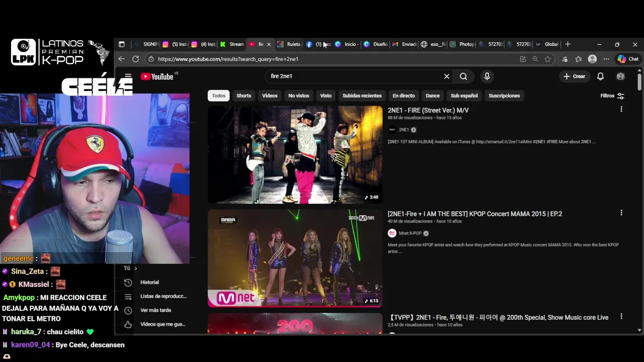Select the En directo chip
This screenshot has height=362, width=644.
[x=404, y=96]
